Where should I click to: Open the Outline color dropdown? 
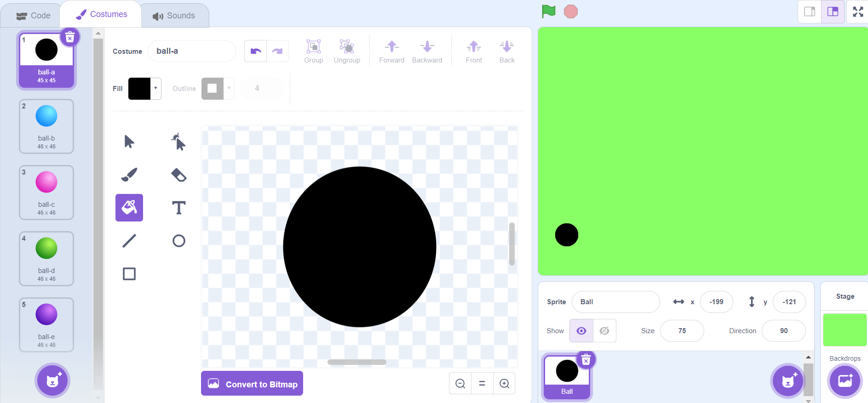[x=229, y=88]
